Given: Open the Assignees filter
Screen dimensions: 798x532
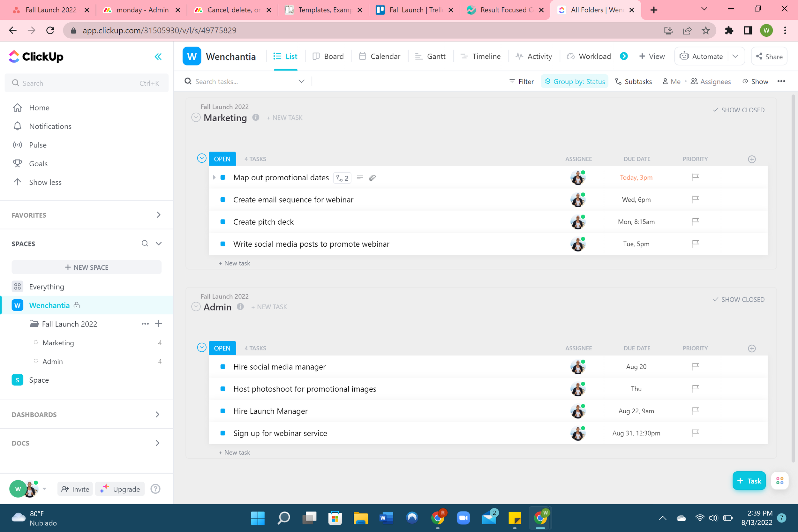Looking at the screenshot, I should click(711, 81).
